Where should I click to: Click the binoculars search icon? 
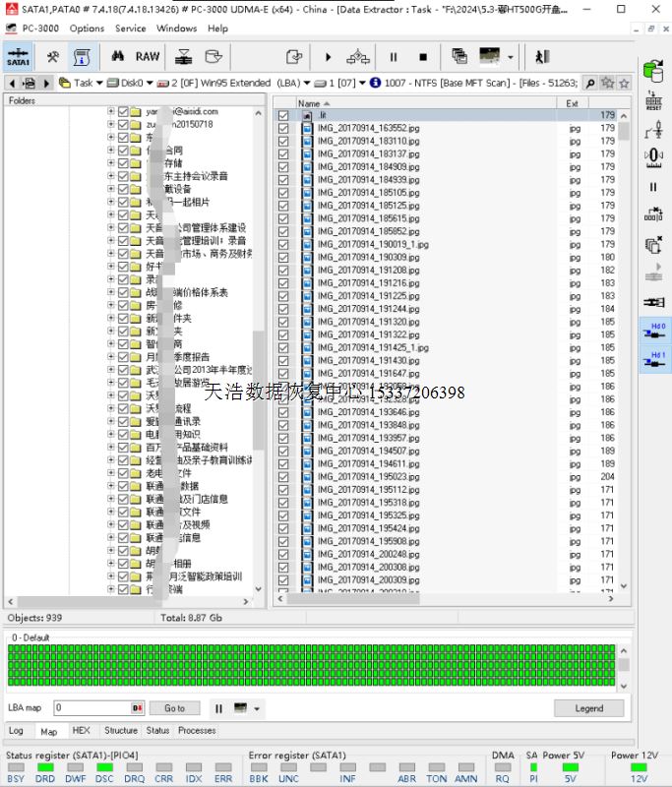(116, 57)
